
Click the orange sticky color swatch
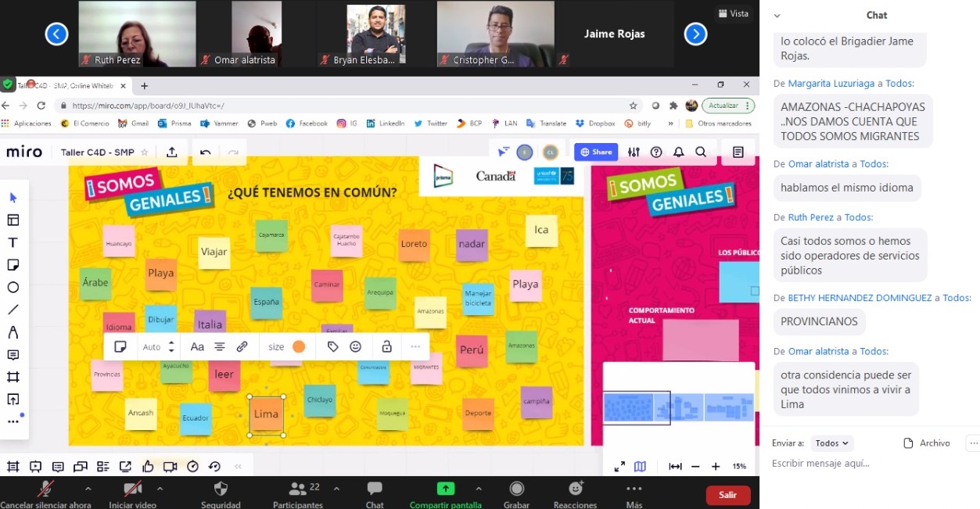[x=299, y=346]
